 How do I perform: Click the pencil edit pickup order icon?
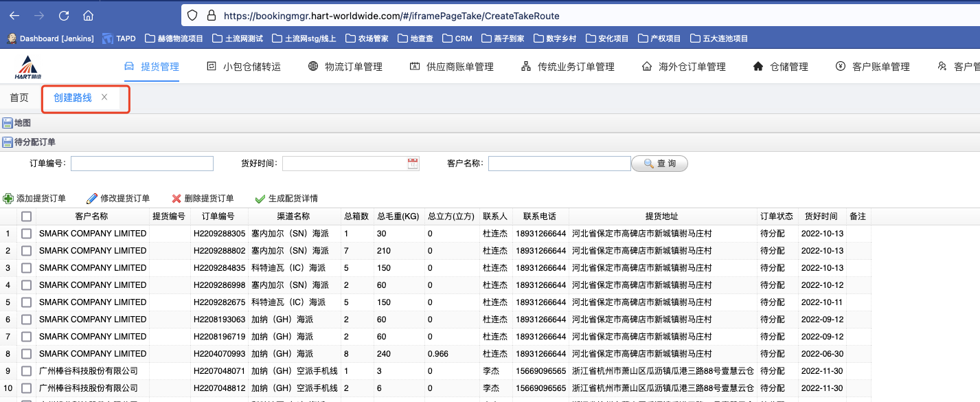pyautogui.click(x=92, y=199)
